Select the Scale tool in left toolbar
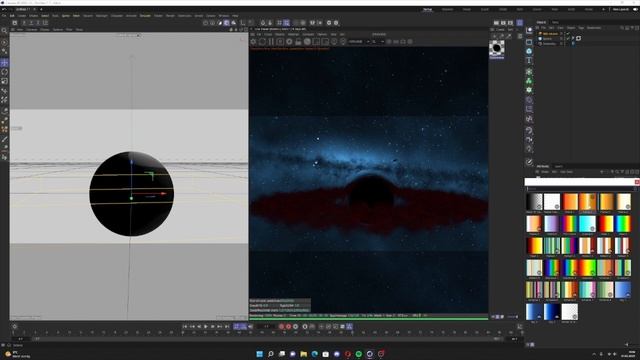Viewport: 640px width, 360px height. click(x=4, y=81)
